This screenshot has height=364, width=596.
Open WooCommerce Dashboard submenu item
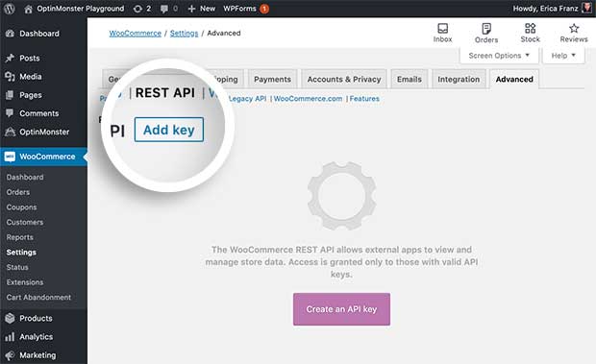[x=25, y=178]
